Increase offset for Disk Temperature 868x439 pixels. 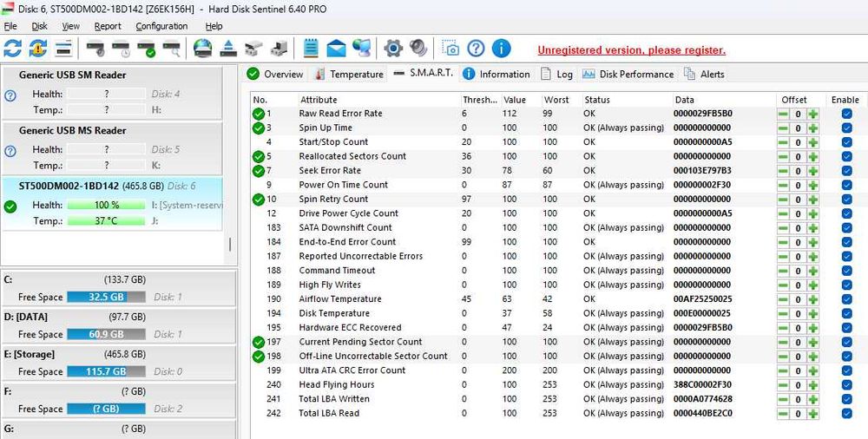point(812,313)
